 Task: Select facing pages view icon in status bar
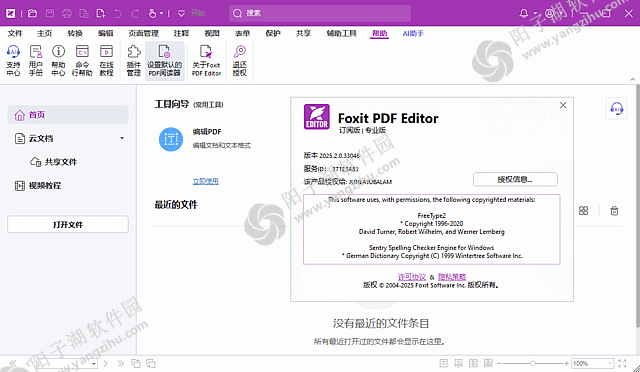pos(473,363)
